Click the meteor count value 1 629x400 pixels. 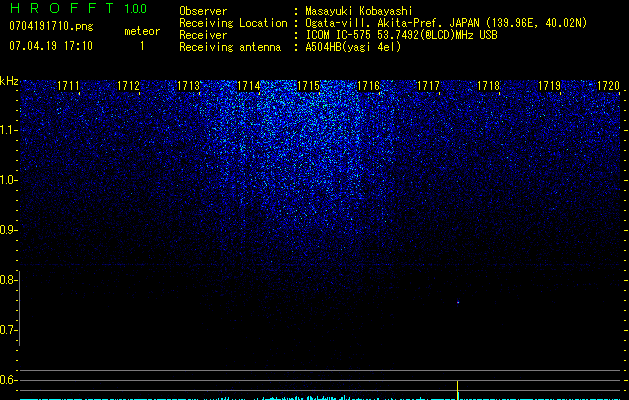[142, 46]
